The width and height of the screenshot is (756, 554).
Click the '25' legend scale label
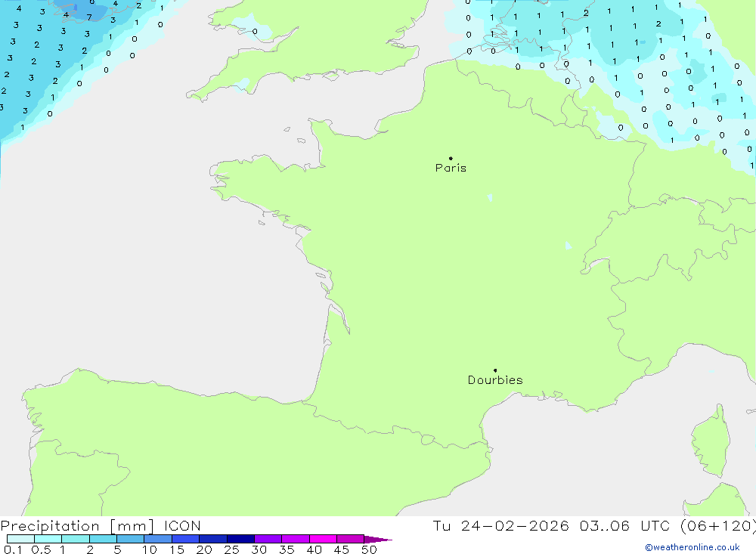click(x=232, y=549)
